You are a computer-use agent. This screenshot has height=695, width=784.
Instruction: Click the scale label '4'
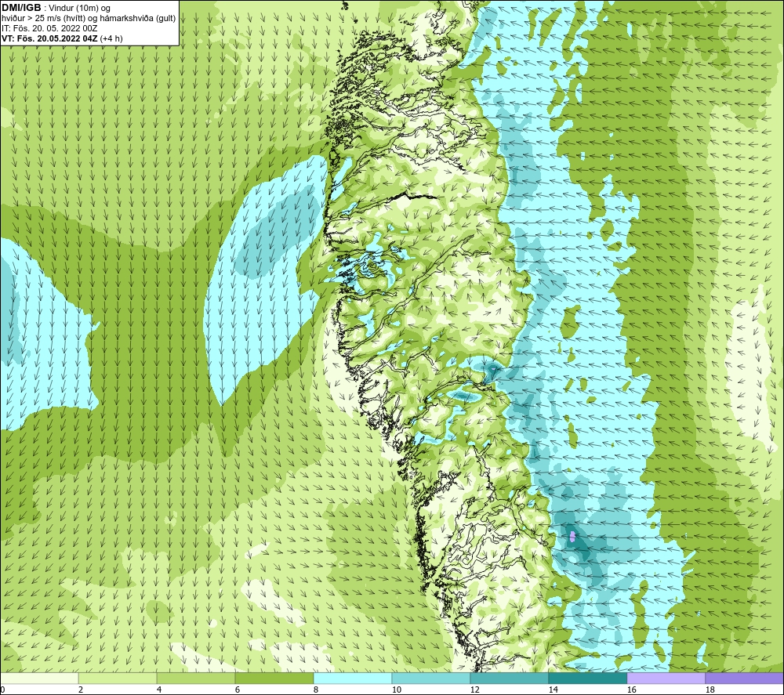tap(159, 690)
